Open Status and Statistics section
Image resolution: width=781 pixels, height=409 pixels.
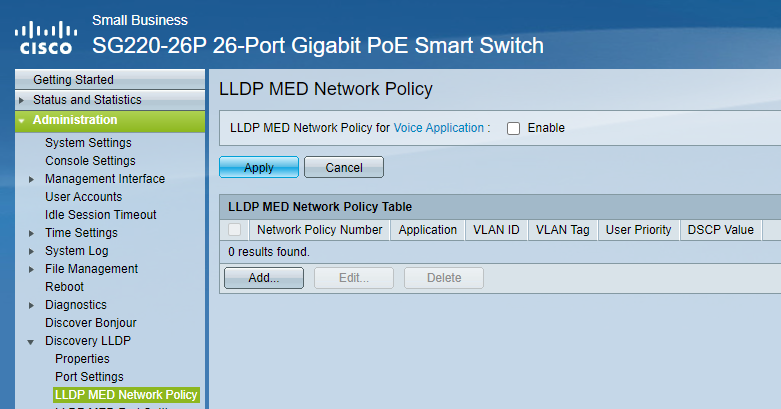click(87, 100)
